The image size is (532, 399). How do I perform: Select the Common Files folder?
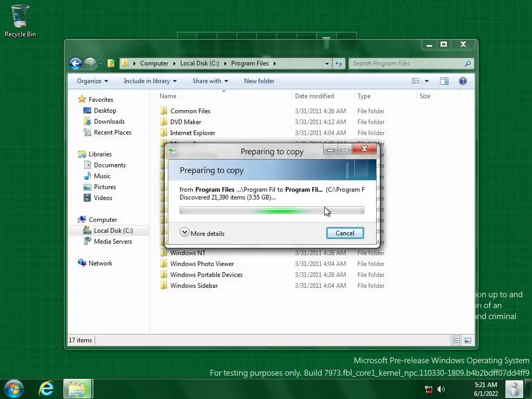(x=190, y=111)
